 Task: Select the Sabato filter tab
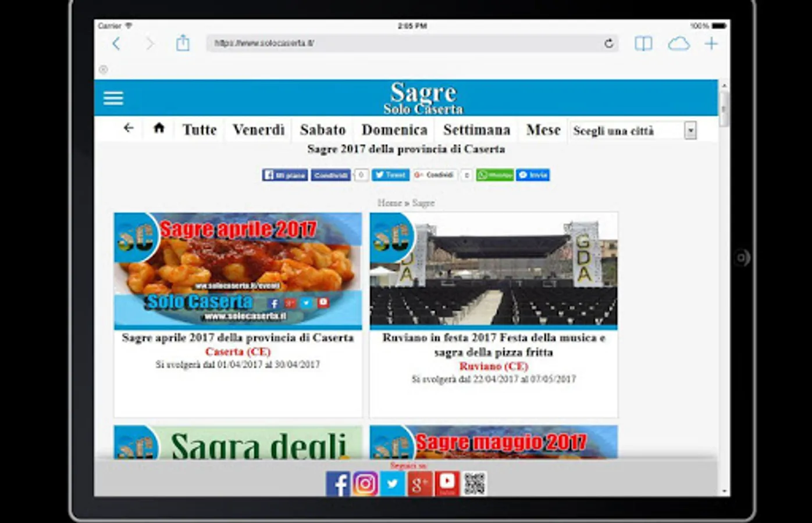coord(323,130)
